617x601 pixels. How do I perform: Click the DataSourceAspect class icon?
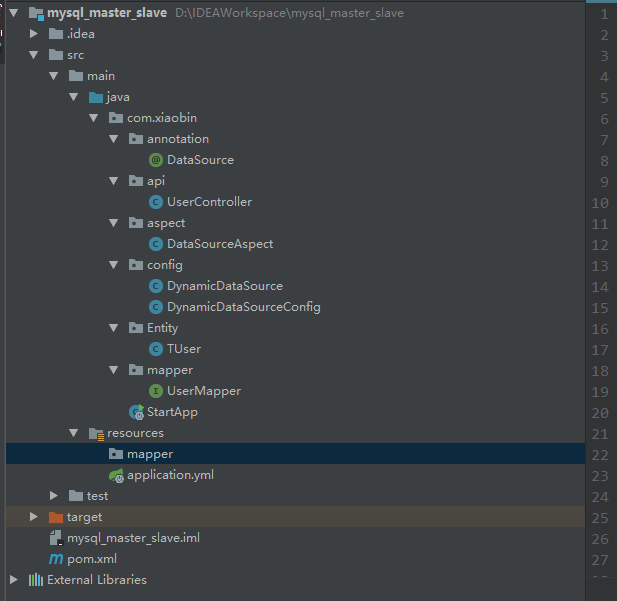(x=156, y=244)
